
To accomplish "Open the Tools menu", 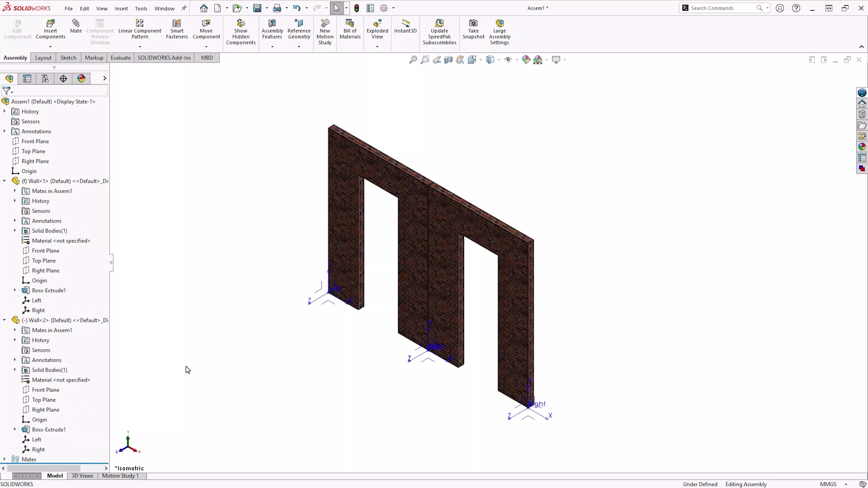I will [x=141, y=8].
